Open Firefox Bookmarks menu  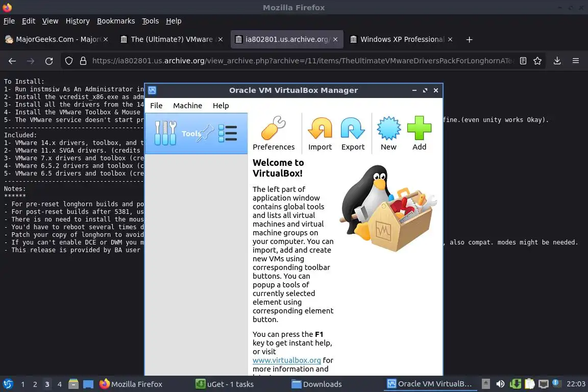point(116,21)
